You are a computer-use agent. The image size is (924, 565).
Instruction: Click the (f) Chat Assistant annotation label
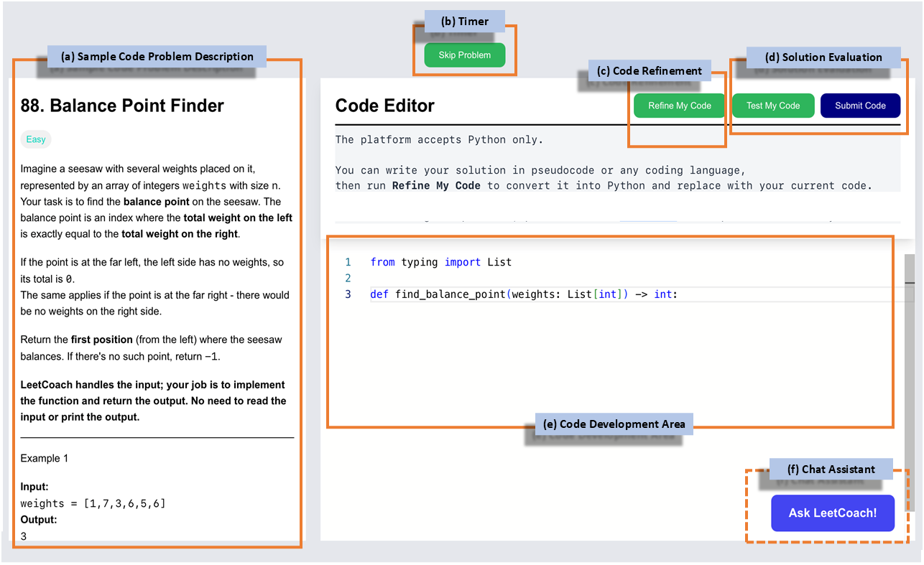831,470
